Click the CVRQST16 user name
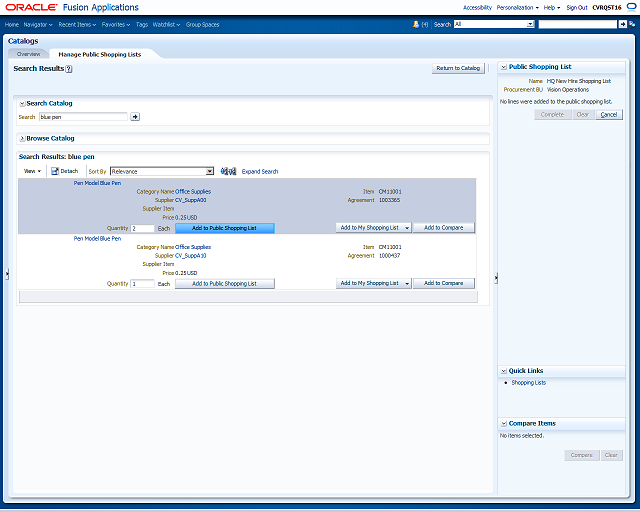Image resolution: width=640 pixels, height=512 pixels. click(607, 7)
